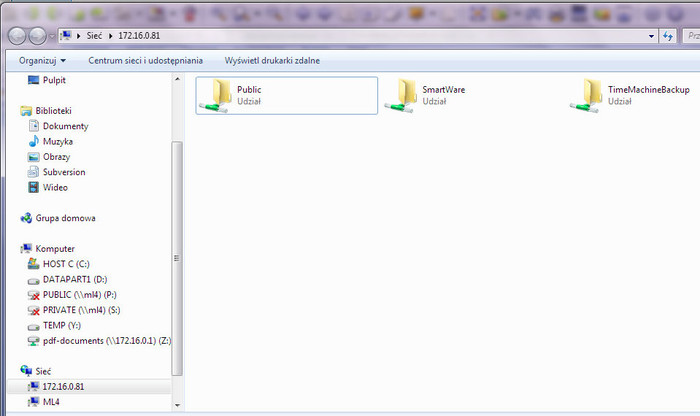Click the Back navigation arrow button
The width and height of the screenshot is (700, 416).
[x=17, y=35]
